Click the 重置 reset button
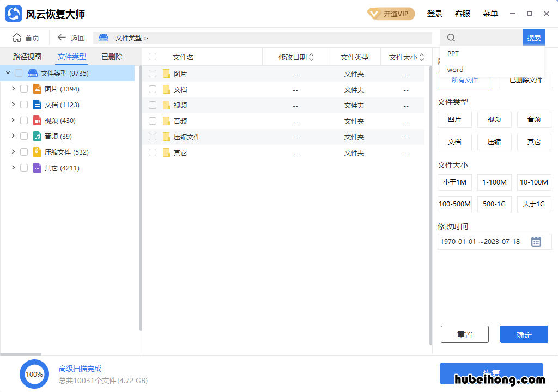Image resolution: width=558 pixels, height=392 pixels. pyautogui.click(x=464, y=334)
